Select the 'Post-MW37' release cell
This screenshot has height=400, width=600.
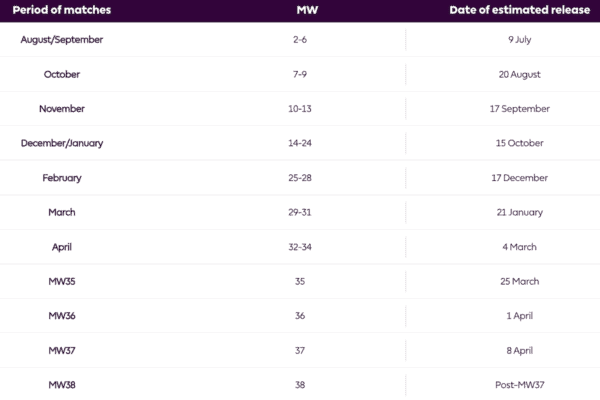tap(520, 385)
